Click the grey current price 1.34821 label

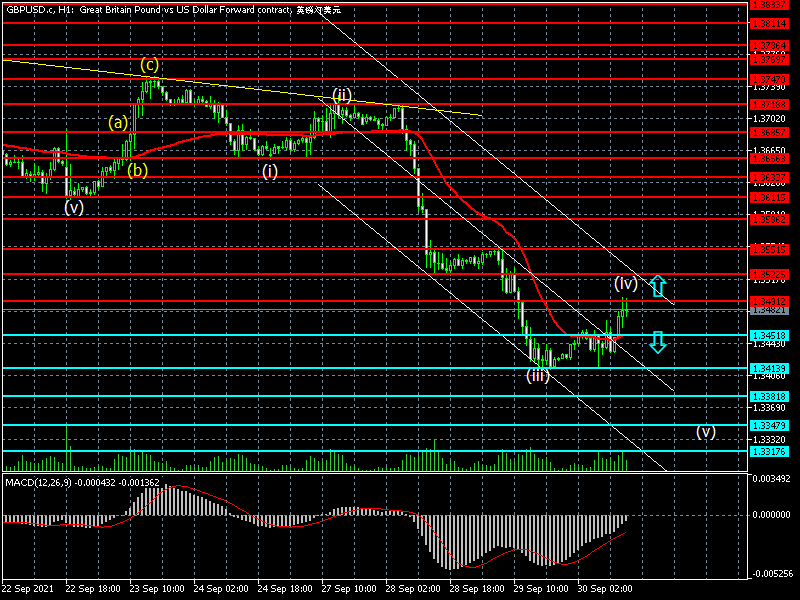[770, 310]
